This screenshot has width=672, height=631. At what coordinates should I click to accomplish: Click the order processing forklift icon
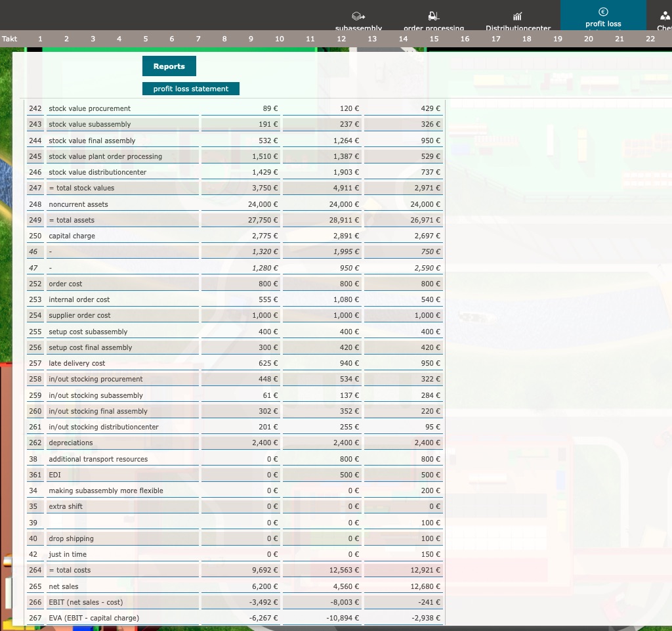click(x=433, y=16)
